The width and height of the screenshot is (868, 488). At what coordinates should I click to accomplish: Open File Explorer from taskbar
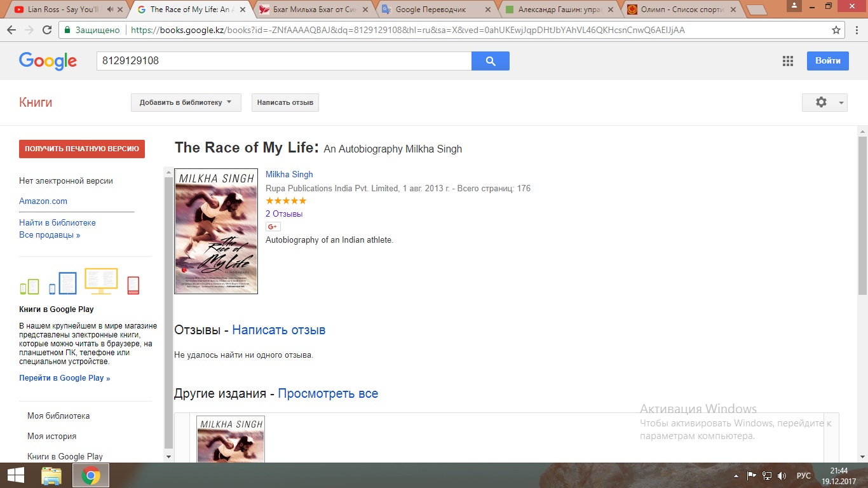pyautogui.click(x=51, y=475)
